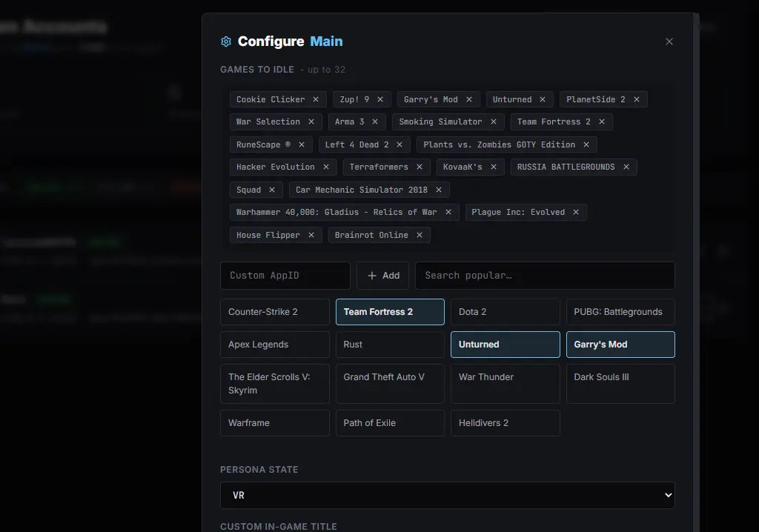This screenshot has width=759, height=532.
Task: Remove Cookie Clicker from idle list
Action: pyautogui.click(x=316, y=99)
